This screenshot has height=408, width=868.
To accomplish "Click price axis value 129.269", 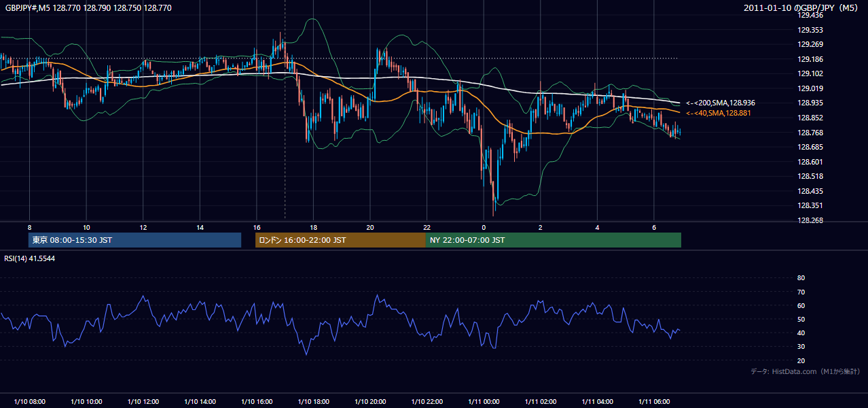I will tap(811, 44).
